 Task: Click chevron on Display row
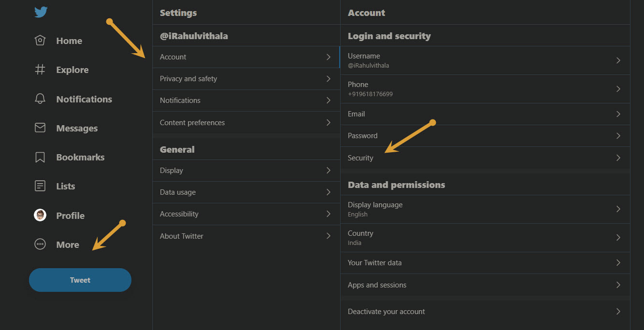pyautogui.click(x=329, y=171)
